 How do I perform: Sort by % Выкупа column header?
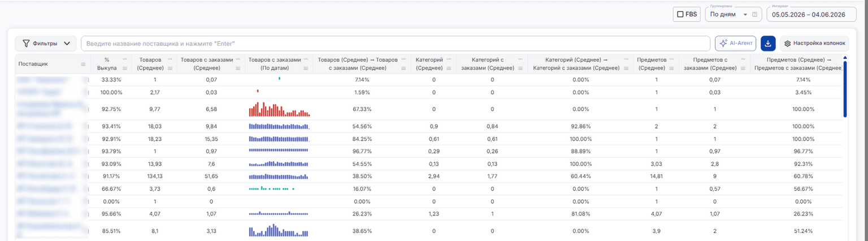click(x=107, y=63)
